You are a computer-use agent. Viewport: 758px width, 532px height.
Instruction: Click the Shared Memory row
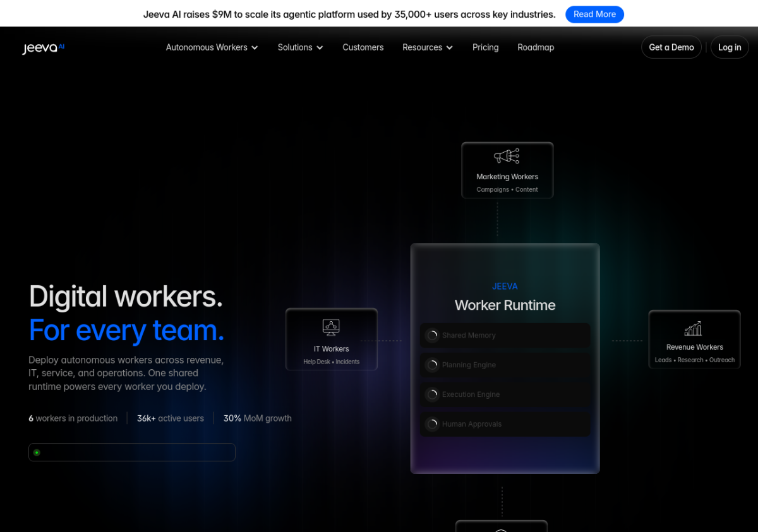pyautogui.click(x=505, y=335)
